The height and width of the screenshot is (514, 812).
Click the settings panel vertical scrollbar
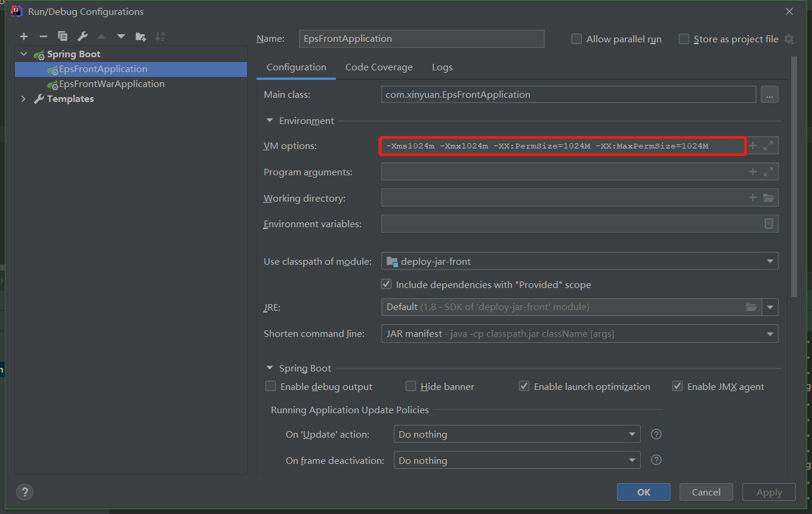[x=794, y=177]
